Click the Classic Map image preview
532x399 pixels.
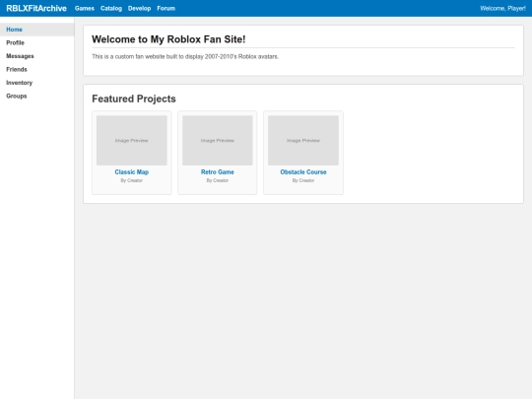coord(132,141)
